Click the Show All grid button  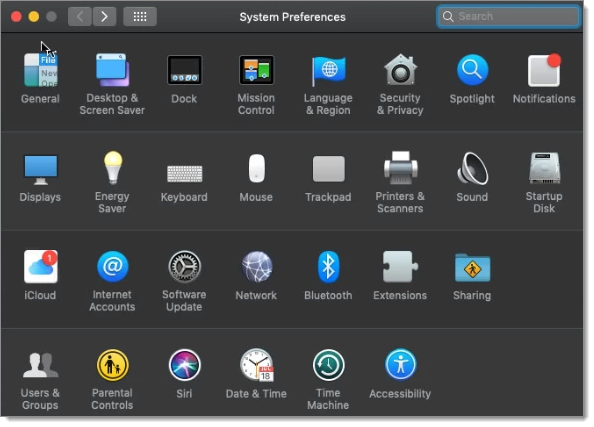(x=140, y=16)
